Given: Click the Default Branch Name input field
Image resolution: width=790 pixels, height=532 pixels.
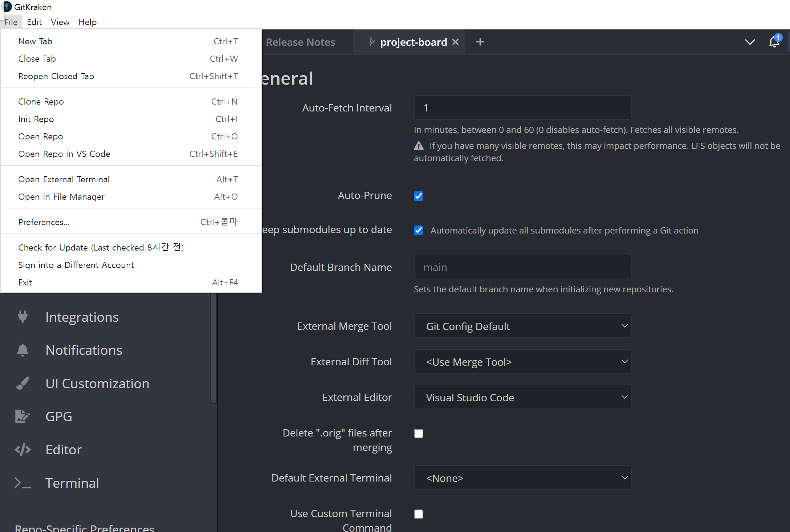Looking at the screenshot, I should (x=522, y=267).
